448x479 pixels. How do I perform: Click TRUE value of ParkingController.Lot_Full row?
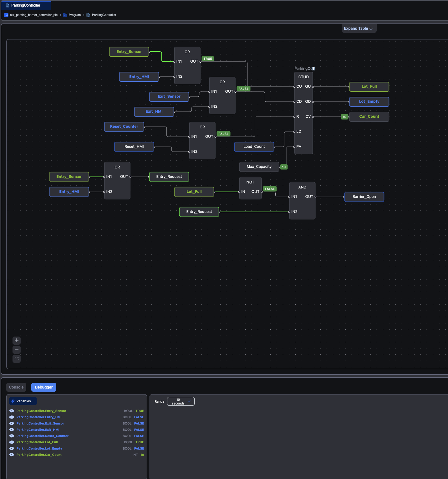point(140,442)
